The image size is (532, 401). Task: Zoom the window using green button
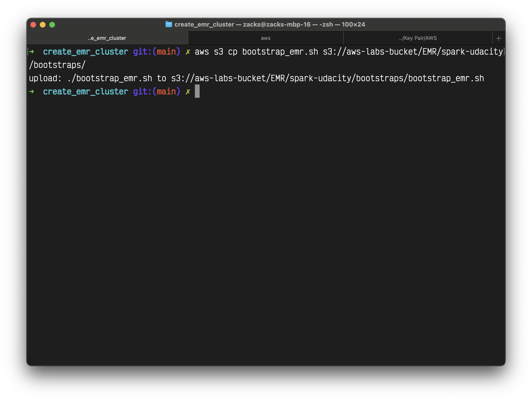tap(52, 24)
